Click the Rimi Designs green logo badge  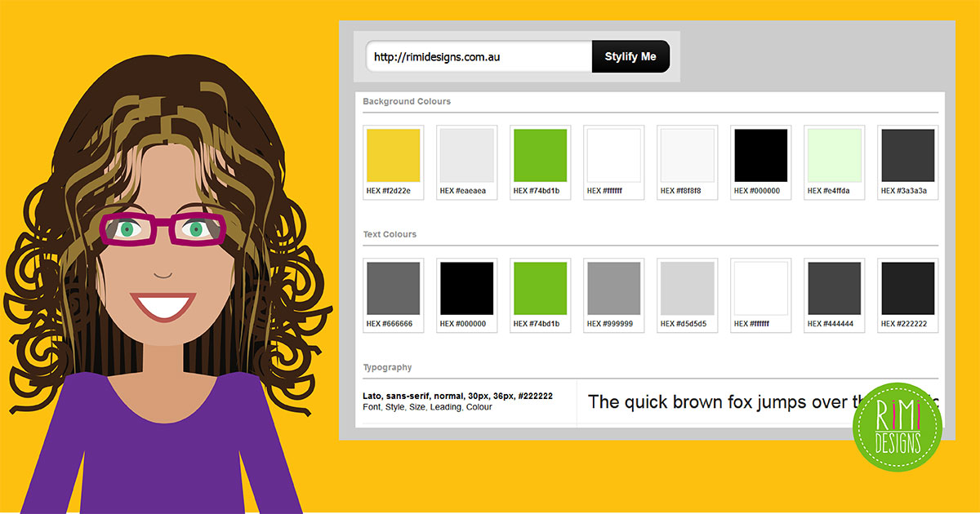(x=898, y=427)
